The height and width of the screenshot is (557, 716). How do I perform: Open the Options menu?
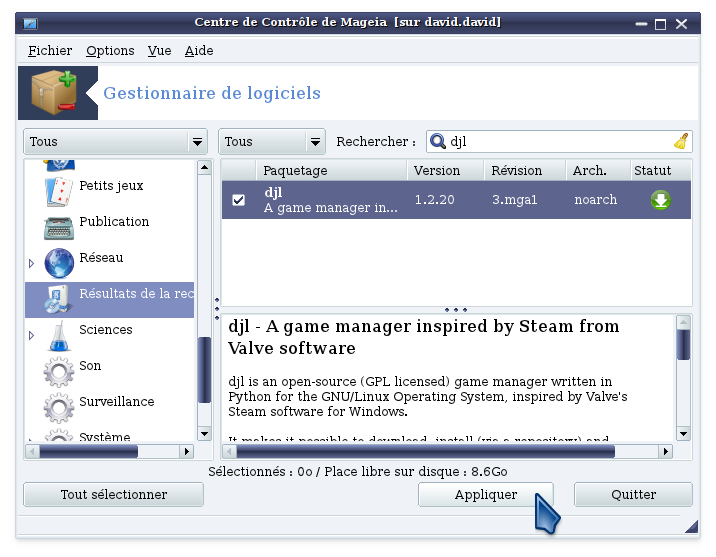pyautogui.click(x=110, y=50)
